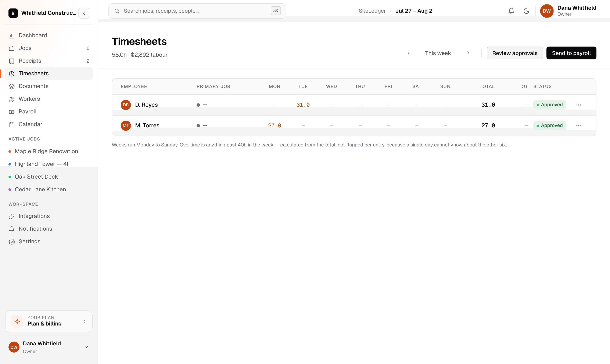Open Settings page
610x364 pixels.
point(49,242)
